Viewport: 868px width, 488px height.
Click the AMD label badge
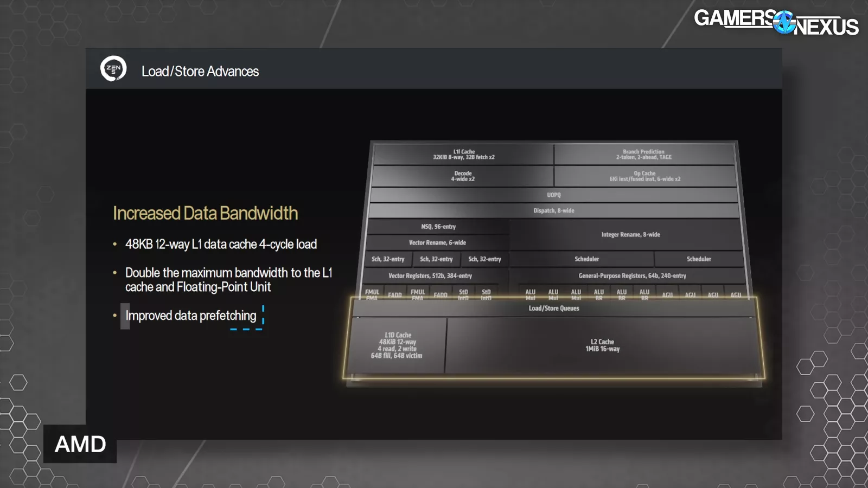[80, 444]
